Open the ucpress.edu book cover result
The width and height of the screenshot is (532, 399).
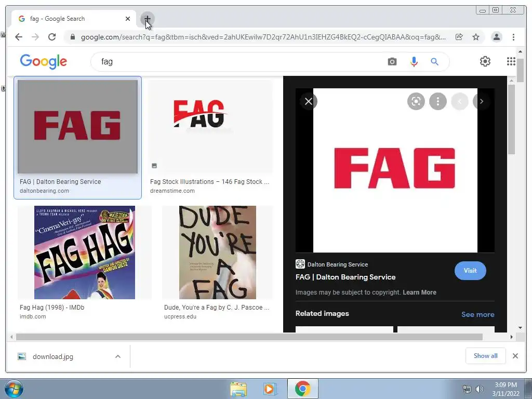[218, 252]
